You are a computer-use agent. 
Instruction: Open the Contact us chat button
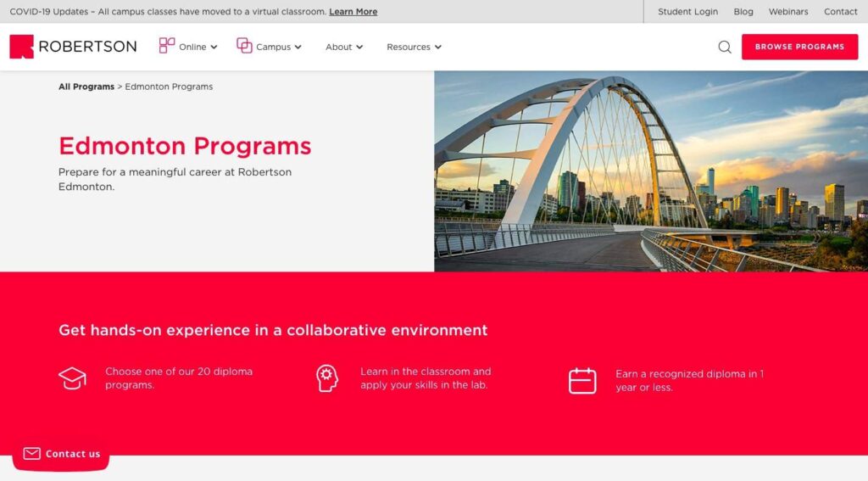point(61,455)
